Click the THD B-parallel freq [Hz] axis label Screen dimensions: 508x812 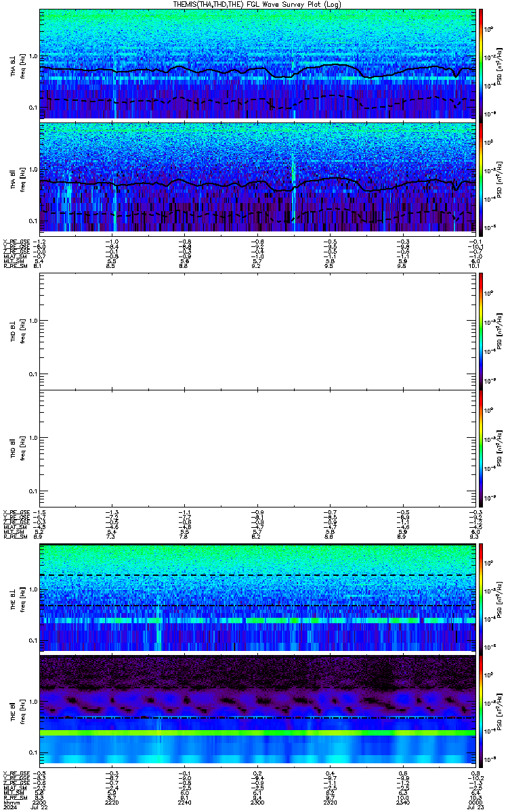coord(22,449)
